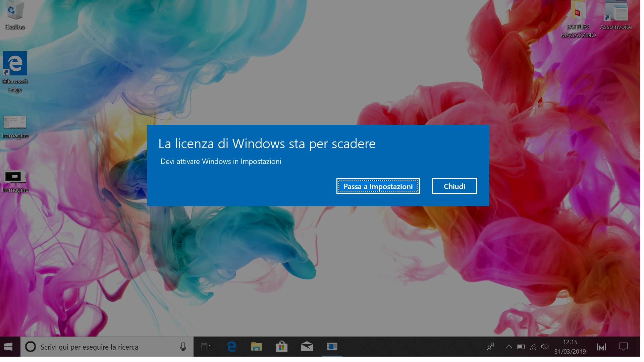Check the battery status icon
This screenshot has height=362, width=644.
pos(521,347)
